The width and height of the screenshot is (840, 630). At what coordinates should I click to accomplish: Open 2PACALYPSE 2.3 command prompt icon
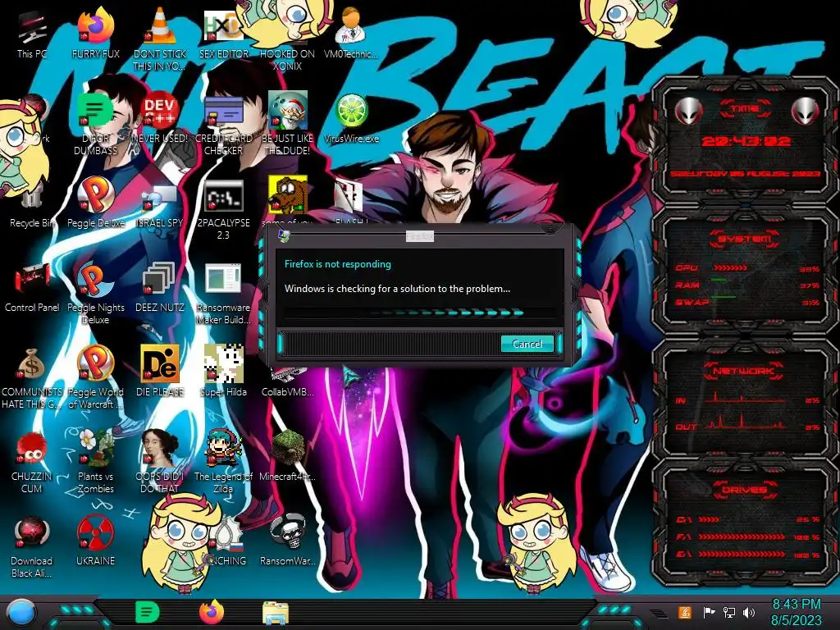[223, 209]
